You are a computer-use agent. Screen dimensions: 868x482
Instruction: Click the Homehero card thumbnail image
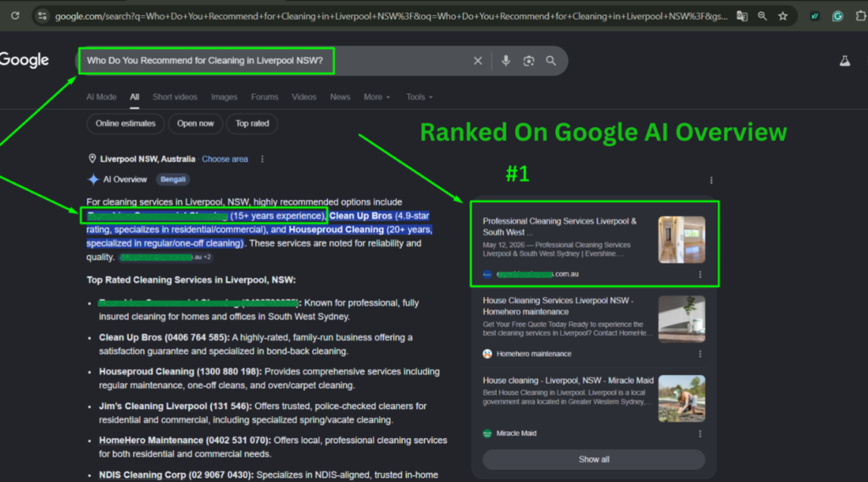[682, 319]
